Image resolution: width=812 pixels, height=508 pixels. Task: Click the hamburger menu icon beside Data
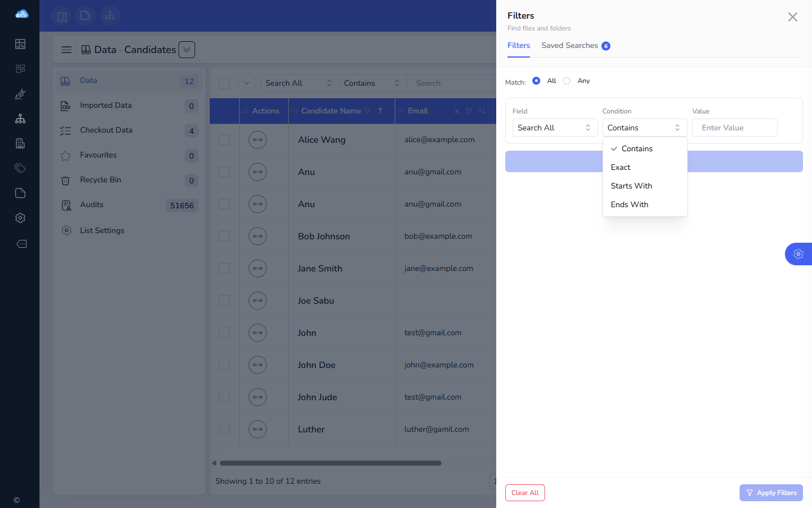(x=67, y=50)
